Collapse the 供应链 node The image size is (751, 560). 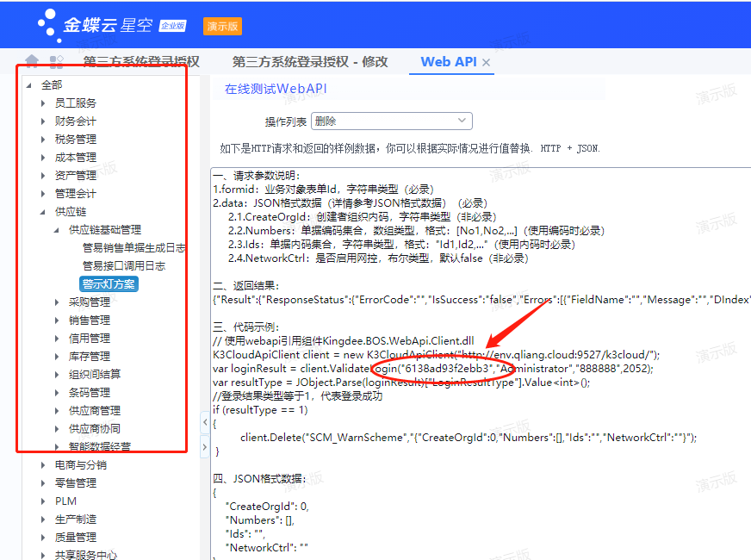point(43,212)
